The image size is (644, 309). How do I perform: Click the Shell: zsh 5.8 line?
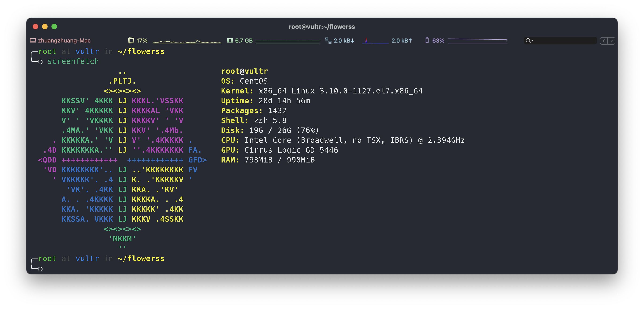tap(254, 121)
